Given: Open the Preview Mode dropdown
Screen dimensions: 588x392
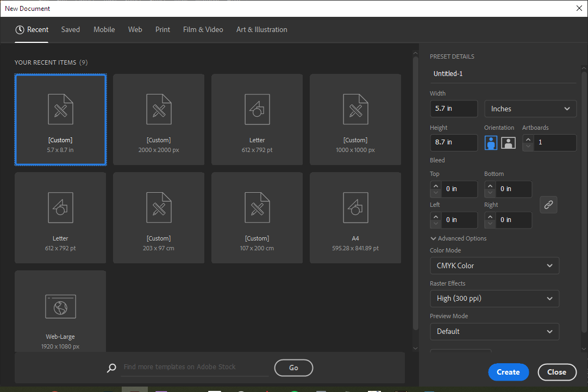Looking at the screenshot, I should tap(494, 331).
